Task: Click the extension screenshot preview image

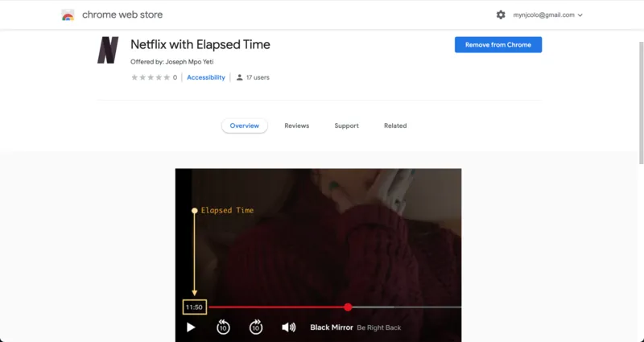Action: point(318,255)
